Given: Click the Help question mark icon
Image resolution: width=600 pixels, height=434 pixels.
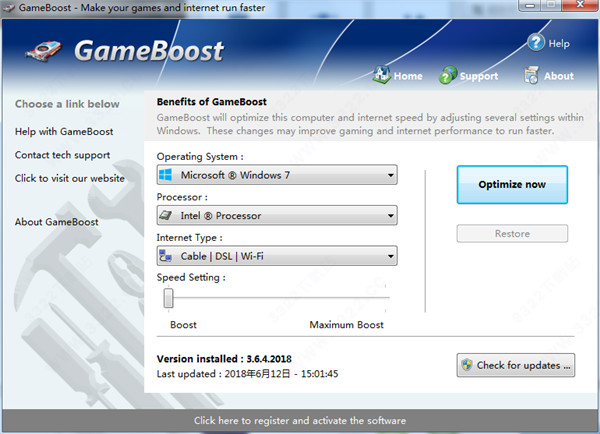Looking at the screenshot, I should pos(535,43).
